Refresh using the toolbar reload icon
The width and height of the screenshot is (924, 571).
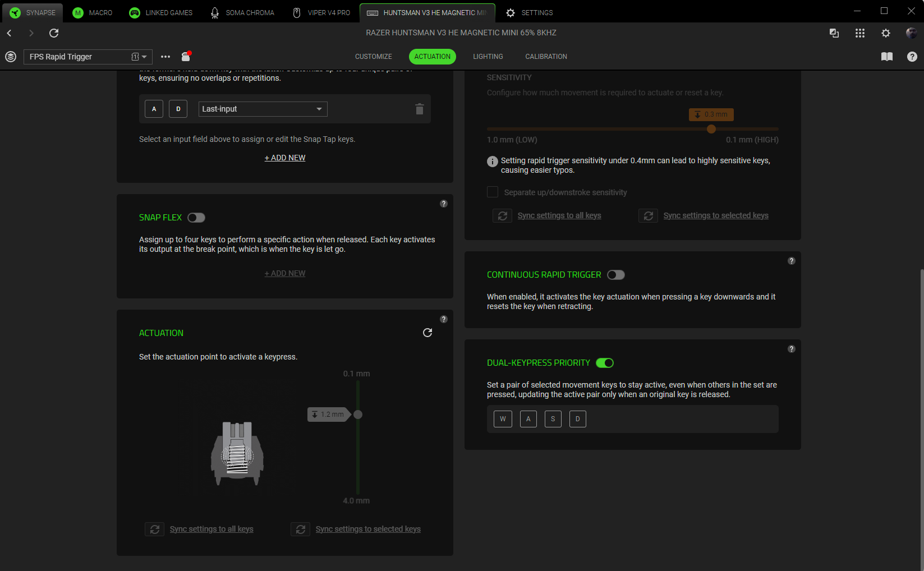[x=54, y=33]
